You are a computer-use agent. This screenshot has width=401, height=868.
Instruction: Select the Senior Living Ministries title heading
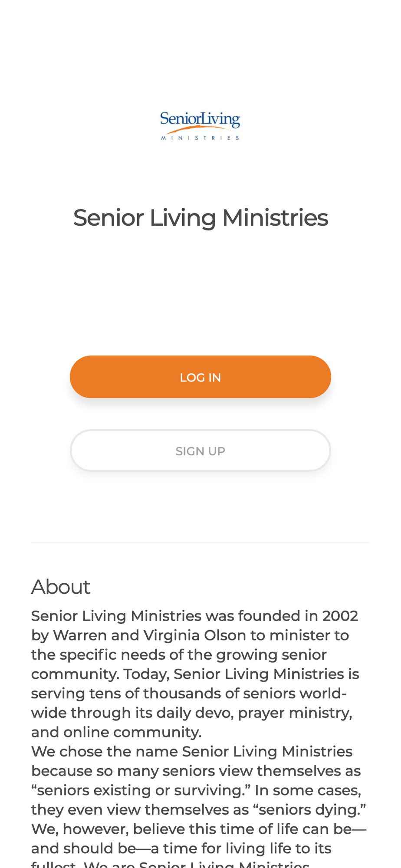coord(200,217)
